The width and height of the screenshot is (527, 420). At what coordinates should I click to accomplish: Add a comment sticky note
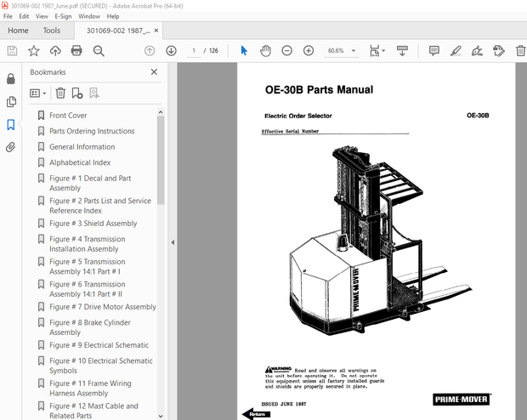(x=433, y=51)
